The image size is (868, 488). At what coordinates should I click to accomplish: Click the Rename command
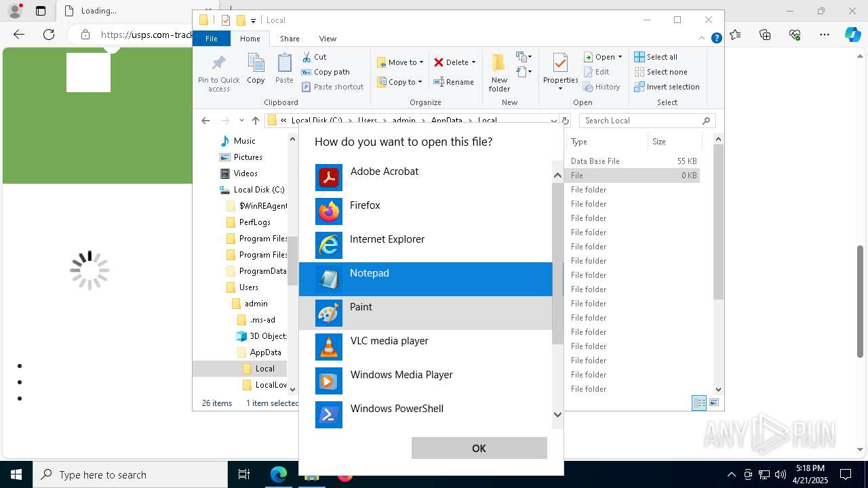[x=454, y=82]
